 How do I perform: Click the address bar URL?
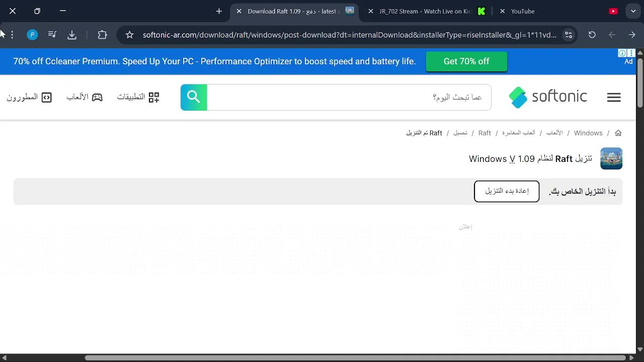(x=349, y=35)
